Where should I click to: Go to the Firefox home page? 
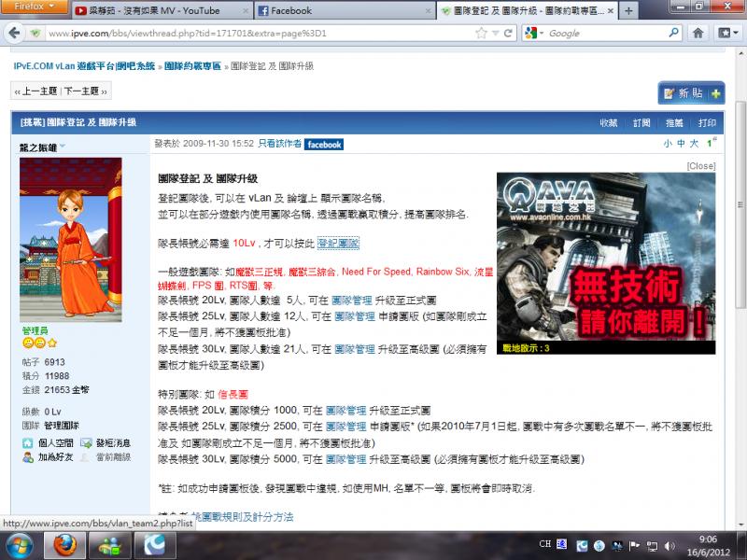pos(698,33)
